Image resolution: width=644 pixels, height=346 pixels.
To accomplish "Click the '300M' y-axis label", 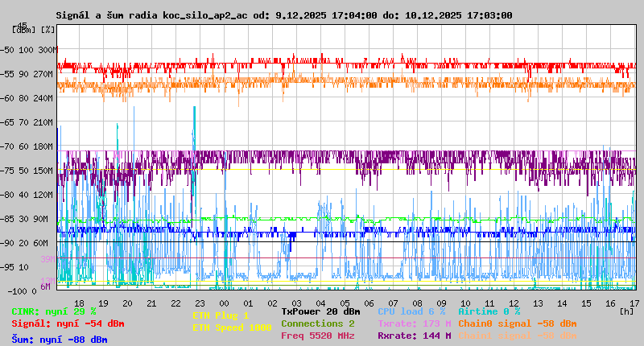I will tap(47, 50).
